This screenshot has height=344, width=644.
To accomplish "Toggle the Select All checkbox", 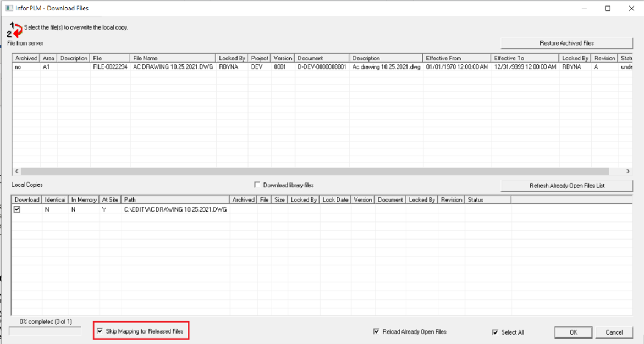I will click(x=496, y=332).
